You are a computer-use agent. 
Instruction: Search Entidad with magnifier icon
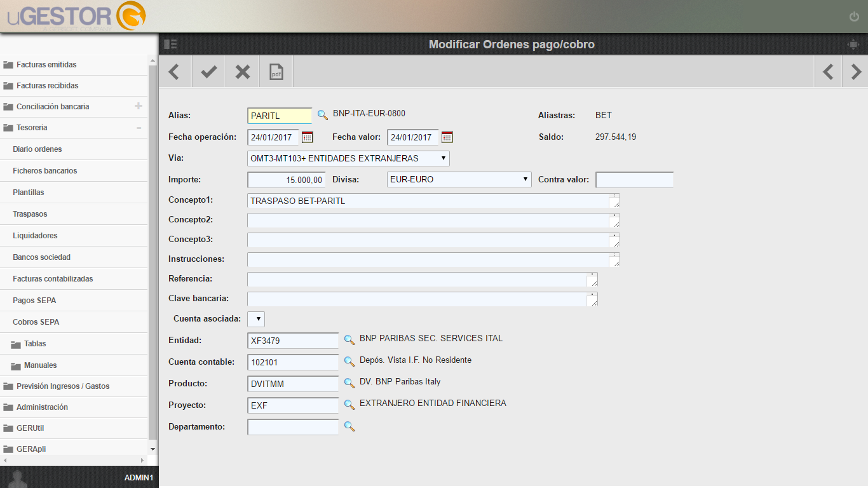point(349,340)
